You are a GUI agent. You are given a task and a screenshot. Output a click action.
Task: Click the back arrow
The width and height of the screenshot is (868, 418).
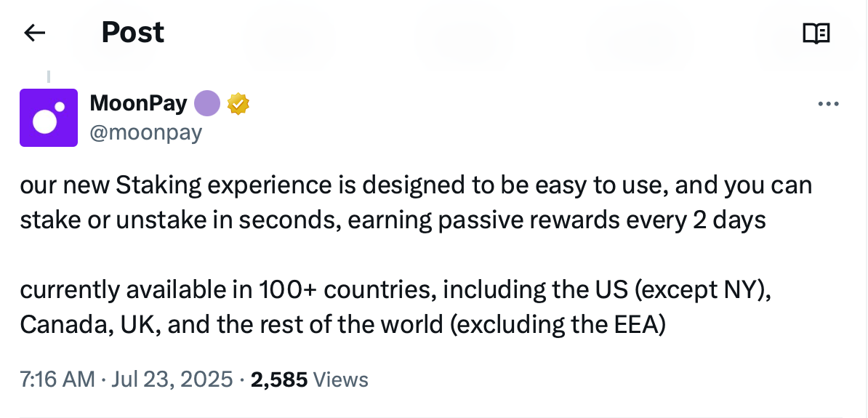(x=35, y=33)
